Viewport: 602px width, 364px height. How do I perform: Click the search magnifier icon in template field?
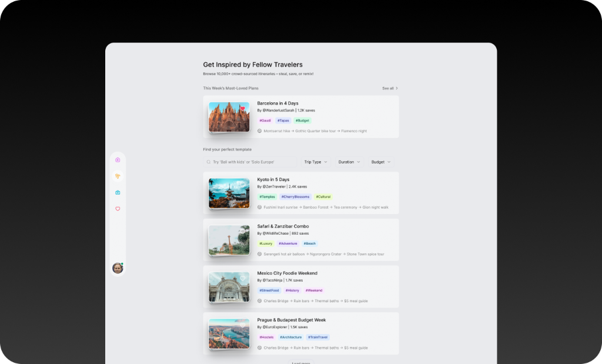click(x=209, y=162)
